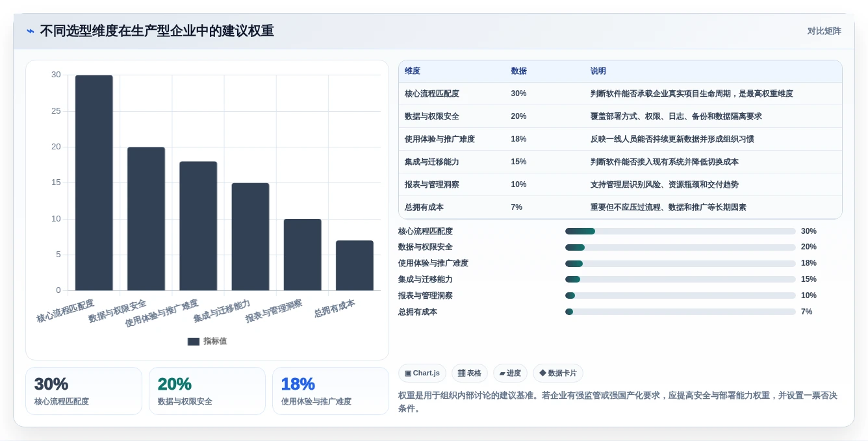Click the 30% value in the table

[519, 94]
